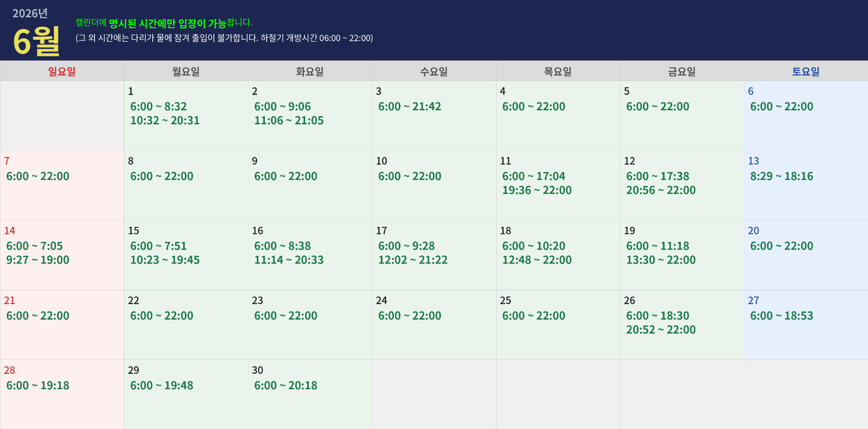Select the 6:00 ~ 21:42 time on June 3
This screenshot has width=868, height=429.
(409, 107)
